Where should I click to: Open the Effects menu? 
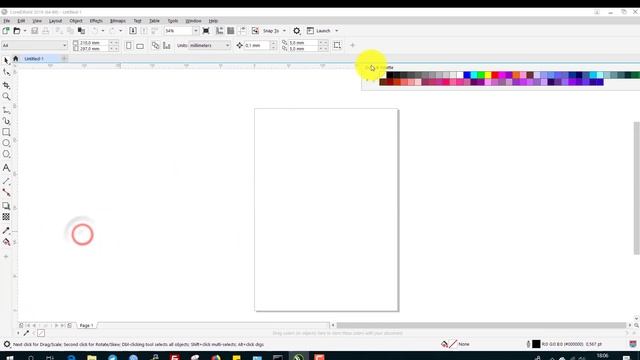coord(96,21)
